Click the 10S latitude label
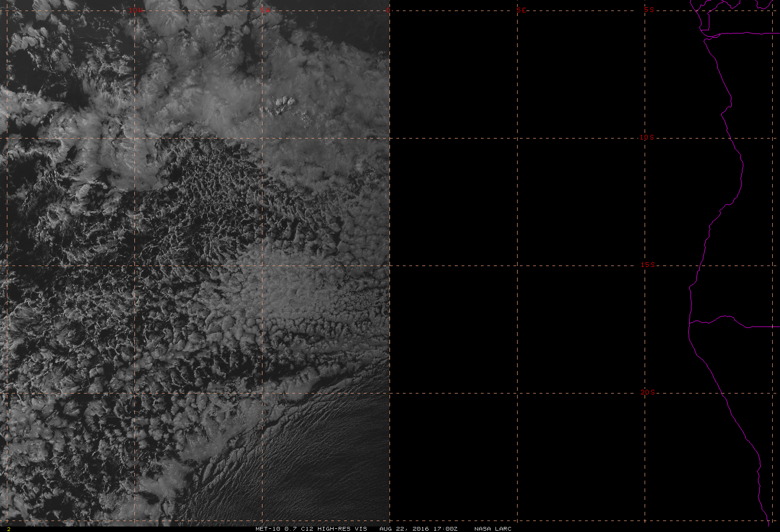 [647, 137]
